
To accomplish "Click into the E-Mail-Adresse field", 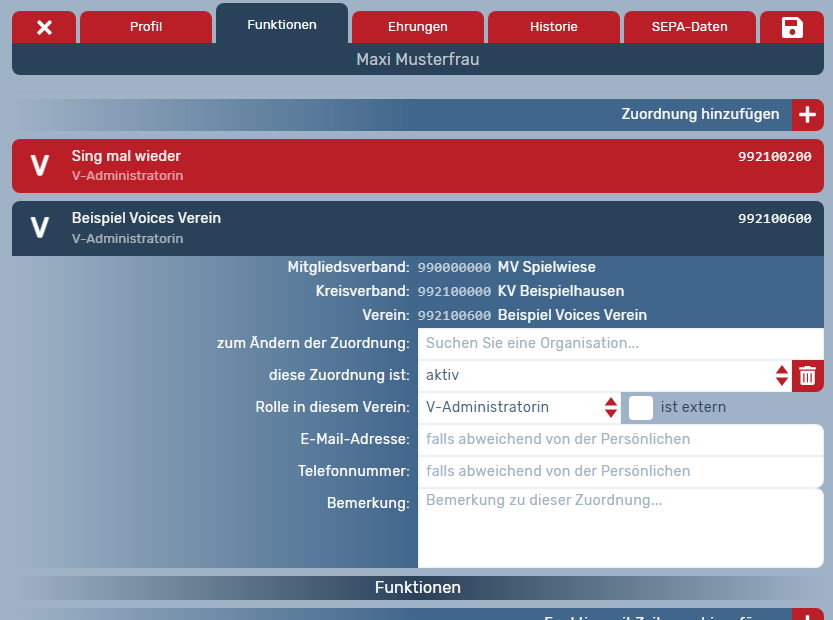I will [x=620, y=439].
